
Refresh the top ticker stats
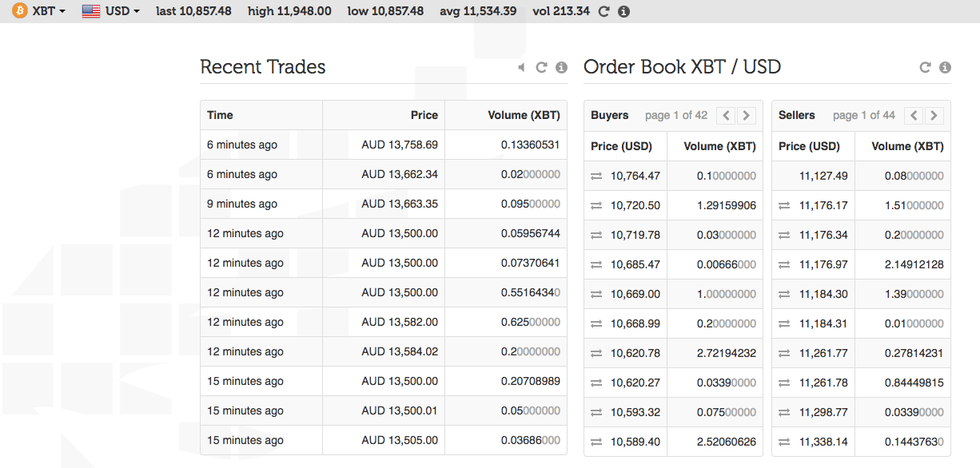click(604, 11)
